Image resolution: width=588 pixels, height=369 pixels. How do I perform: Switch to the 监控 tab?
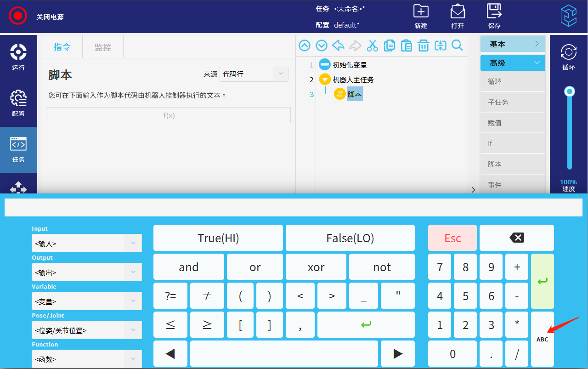pos(103,47)
